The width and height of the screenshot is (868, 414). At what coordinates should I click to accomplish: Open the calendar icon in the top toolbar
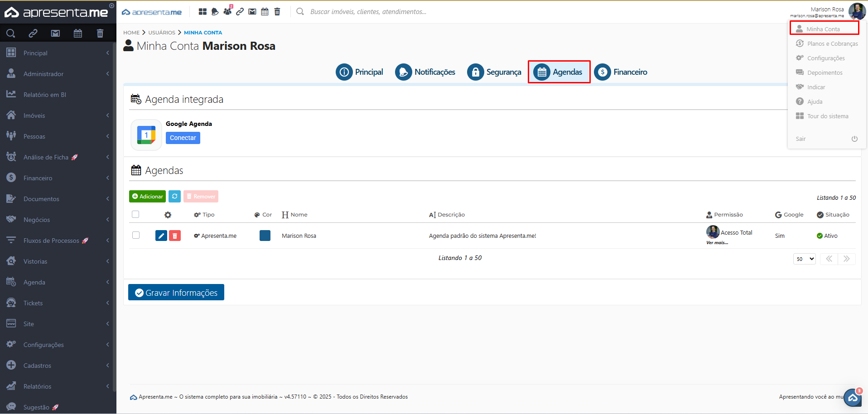click(x=265, y=12)
